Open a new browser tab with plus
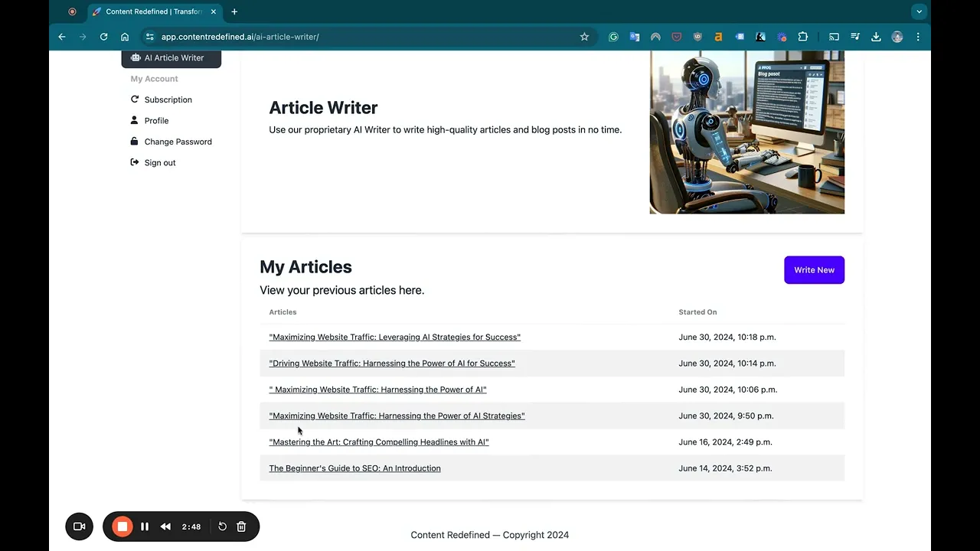The height and width of the screenshot is (551, 980). 234,11
